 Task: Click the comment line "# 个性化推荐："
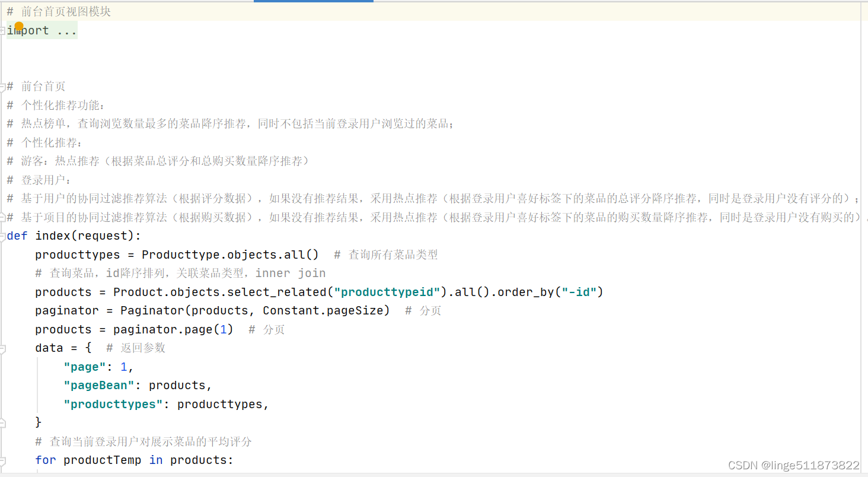click(45, 142)
